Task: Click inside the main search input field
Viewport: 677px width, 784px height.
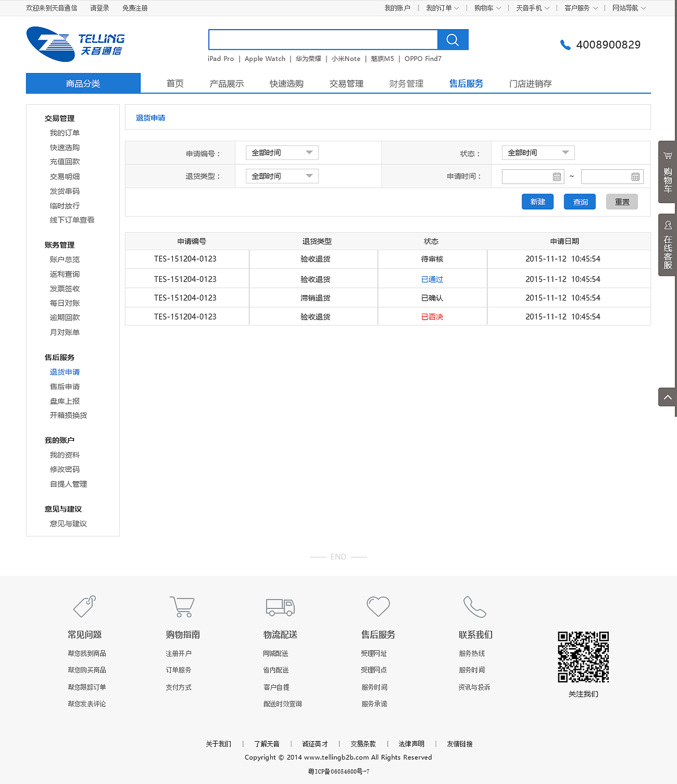Action: point(323,39)
